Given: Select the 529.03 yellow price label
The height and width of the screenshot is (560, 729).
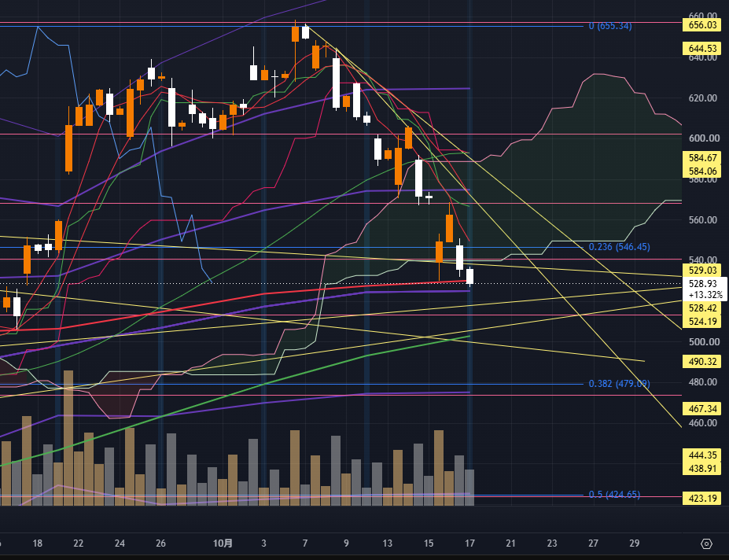Looking at the screenshot, I should 702,271.
